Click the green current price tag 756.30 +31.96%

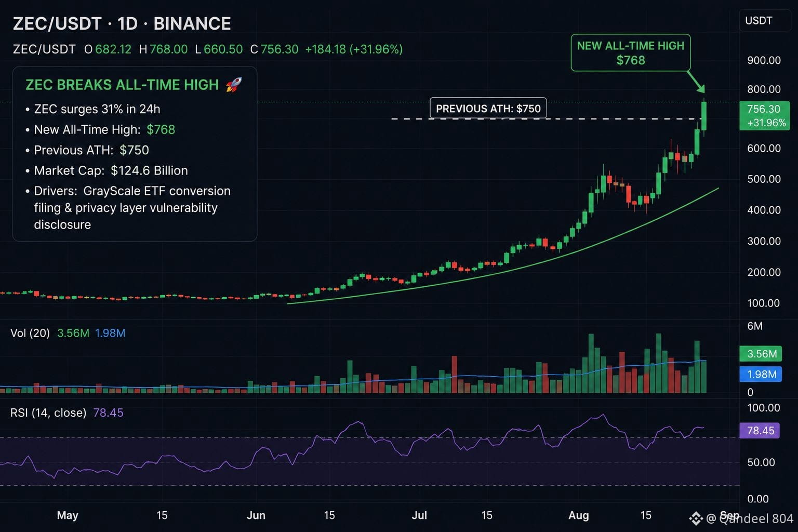[764, 116]
